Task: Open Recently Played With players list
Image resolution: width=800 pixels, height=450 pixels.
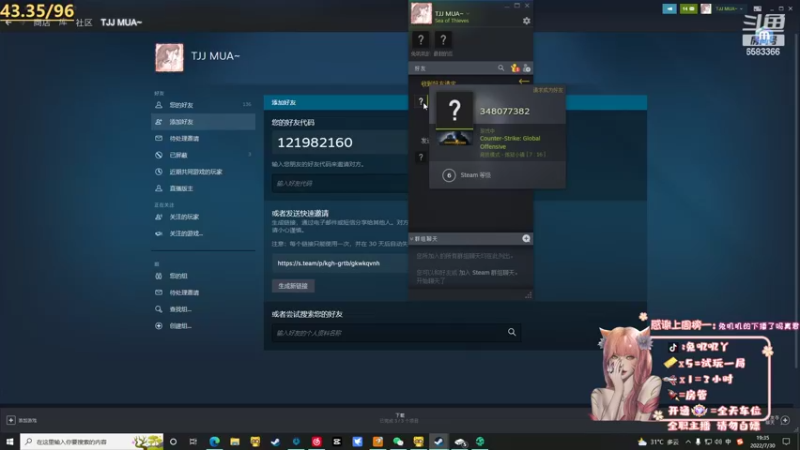Action: click(203, 172)
